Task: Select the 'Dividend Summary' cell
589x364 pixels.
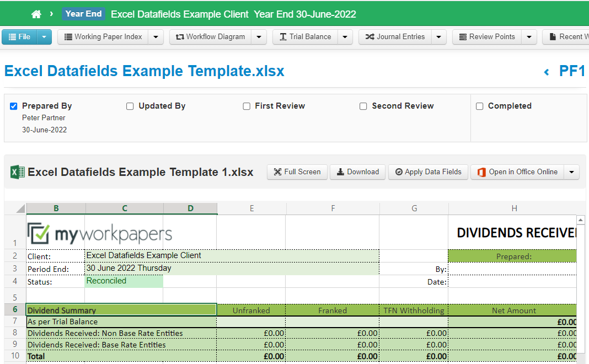Action: tap(121, 311)
